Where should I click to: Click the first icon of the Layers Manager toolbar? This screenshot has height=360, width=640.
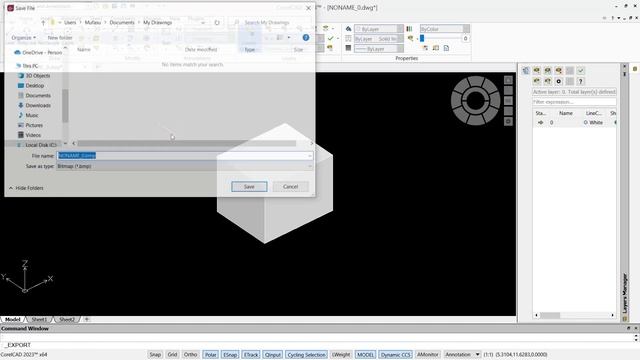pos(526,71)
